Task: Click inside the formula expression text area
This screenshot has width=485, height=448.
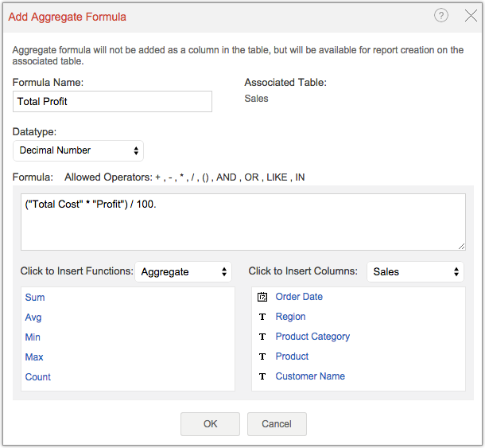Action: coord(242,222)
